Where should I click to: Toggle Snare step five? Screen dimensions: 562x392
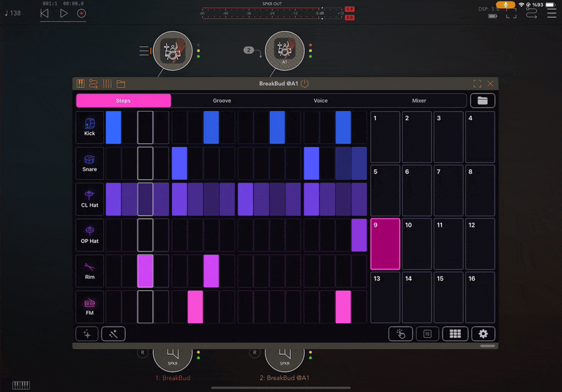point(179,163)
